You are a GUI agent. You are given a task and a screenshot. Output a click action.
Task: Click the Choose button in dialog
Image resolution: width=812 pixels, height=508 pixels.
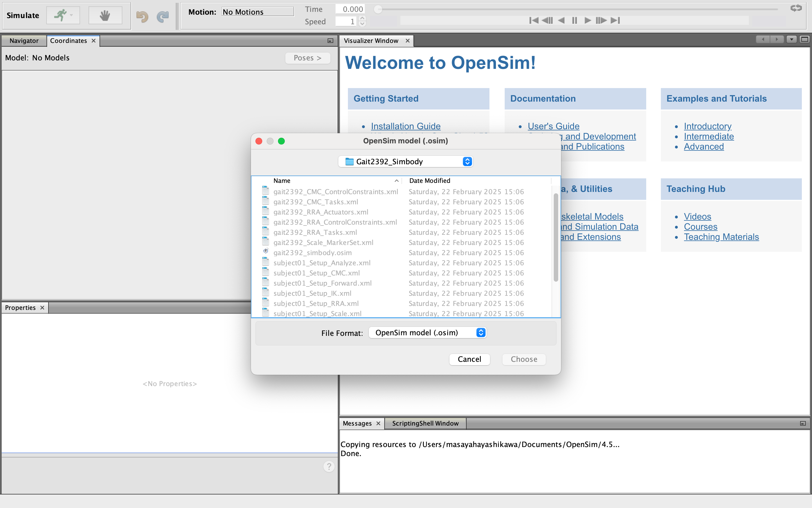coord(524,359)
